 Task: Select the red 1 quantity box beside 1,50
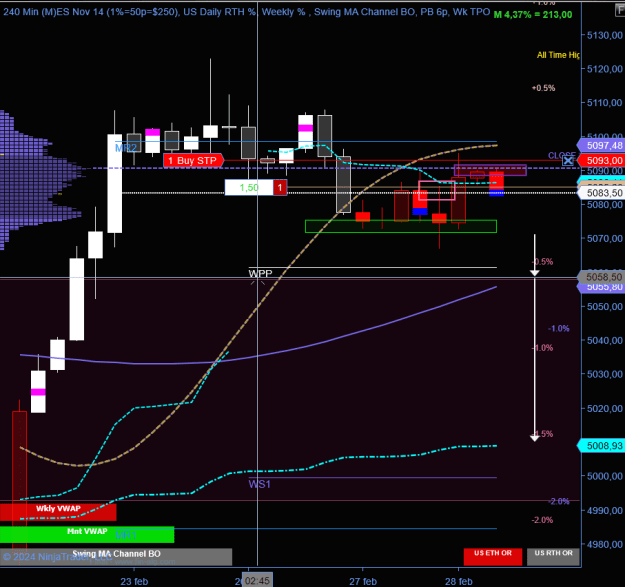(x=280, y=187)
